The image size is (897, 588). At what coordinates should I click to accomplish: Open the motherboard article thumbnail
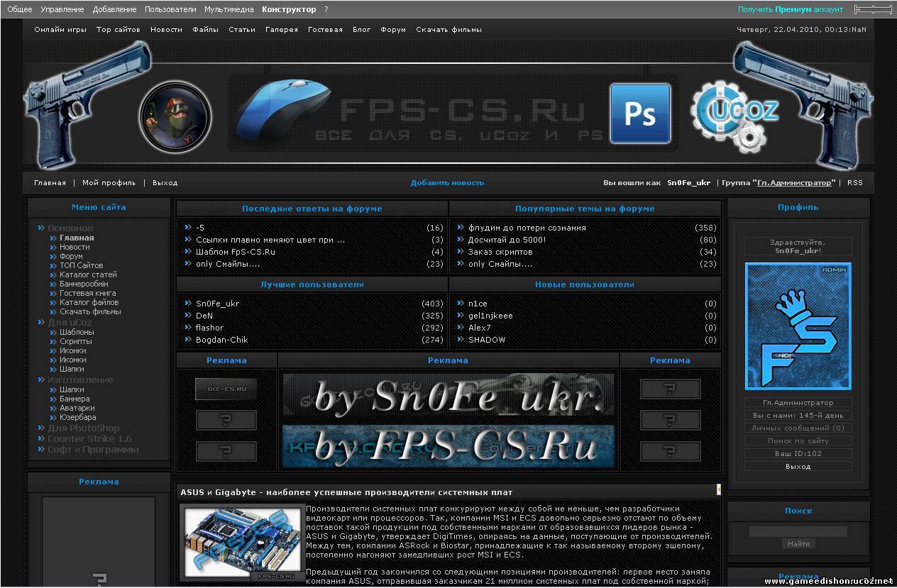click(241, 543)
